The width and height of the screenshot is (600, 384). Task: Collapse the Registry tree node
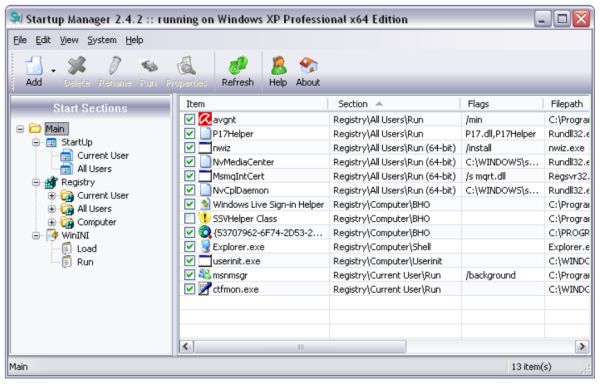pyautogui.click(x=36, y=182)
